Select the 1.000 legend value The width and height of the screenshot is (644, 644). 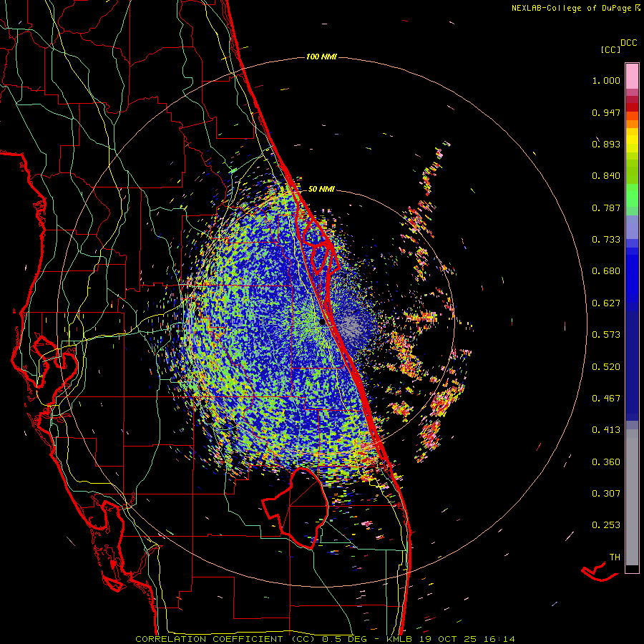[606, 80]
